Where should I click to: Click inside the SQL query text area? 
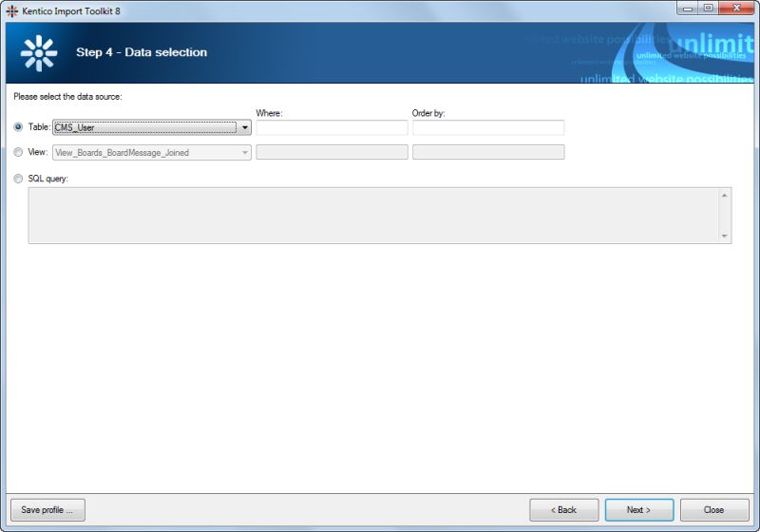[x=373, y=216]
